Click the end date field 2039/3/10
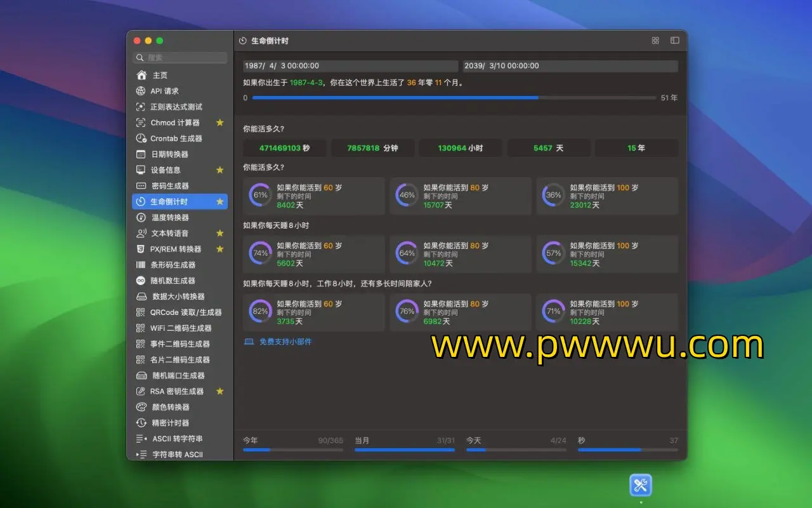 (x=570, y=66)
